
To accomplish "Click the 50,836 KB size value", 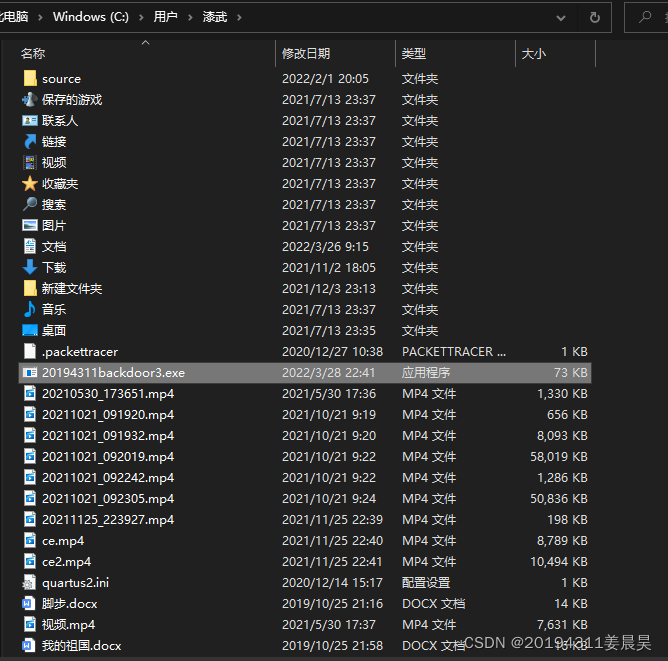I will click(559, 499).
